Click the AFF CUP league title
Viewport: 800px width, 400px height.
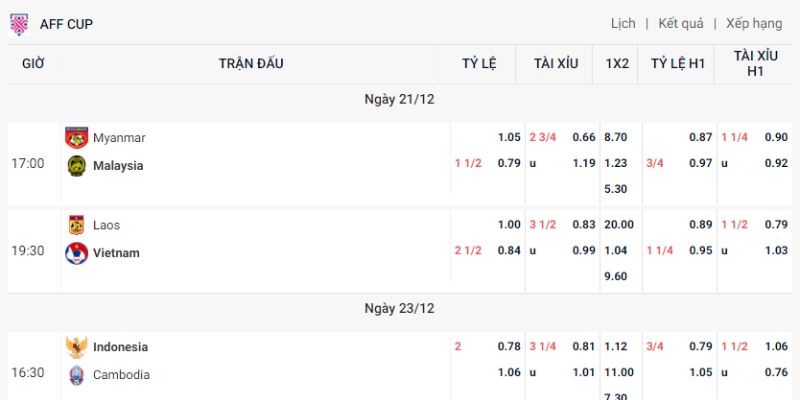66,24
